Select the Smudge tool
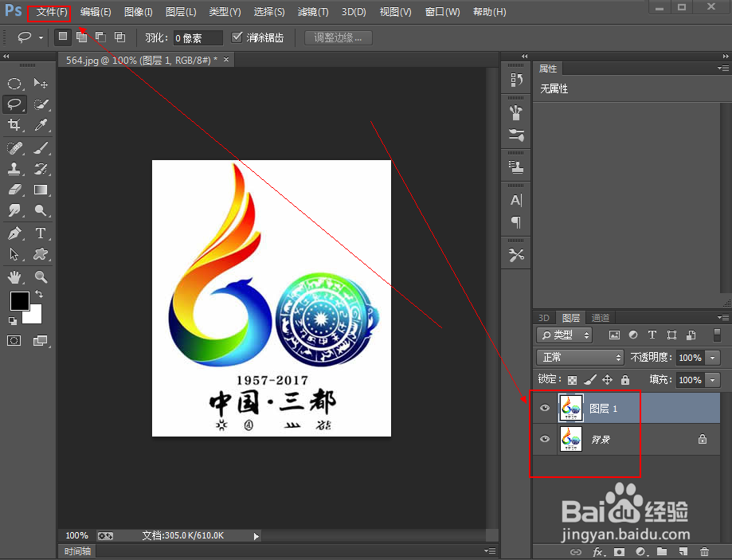Viewport: 732px width, 560px height. 14,210
